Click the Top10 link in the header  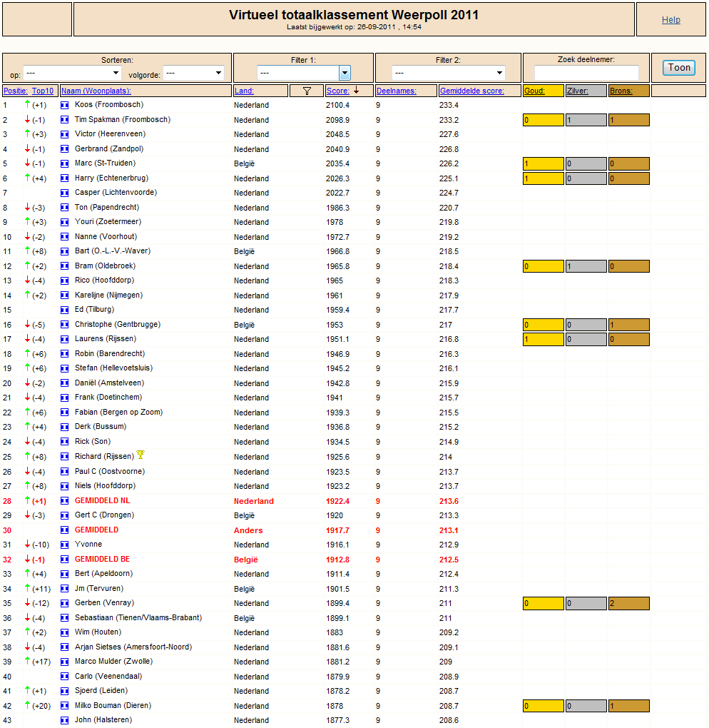click(x=43, y=91)
